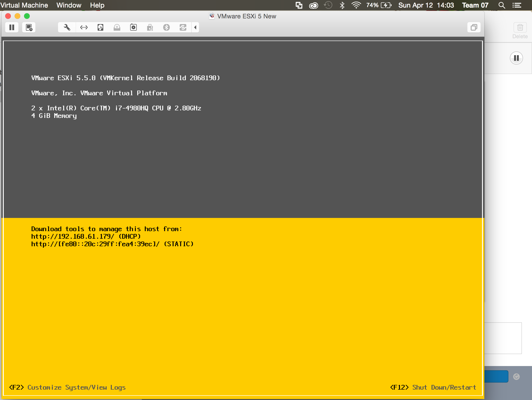Collapse the device toolbar with arrow
532x400 pixels.
click(x=195, y=27)
